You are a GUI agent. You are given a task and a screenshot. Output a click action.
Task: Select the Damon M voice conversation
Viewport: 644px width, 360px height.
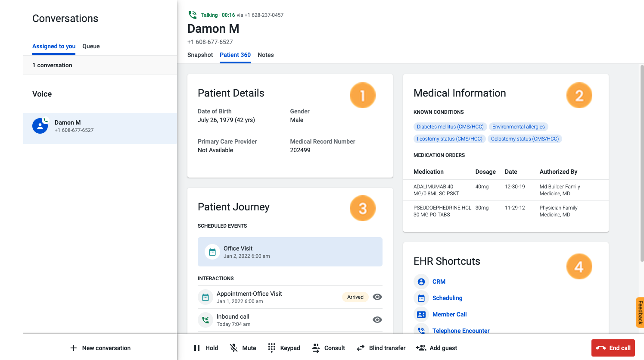click(x=100, y=128)
